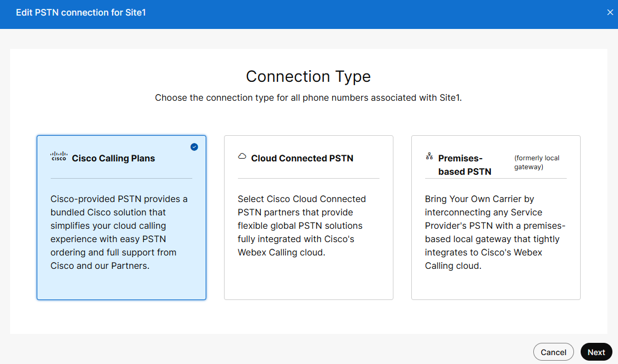Click the Cisco logo icon

click(59, 156)
